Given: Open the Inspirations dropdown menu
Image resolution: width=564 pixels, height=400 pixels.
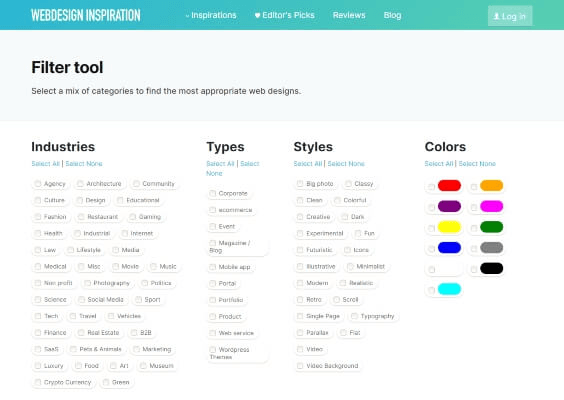Looking at the screenshot, I should [211, 15].
